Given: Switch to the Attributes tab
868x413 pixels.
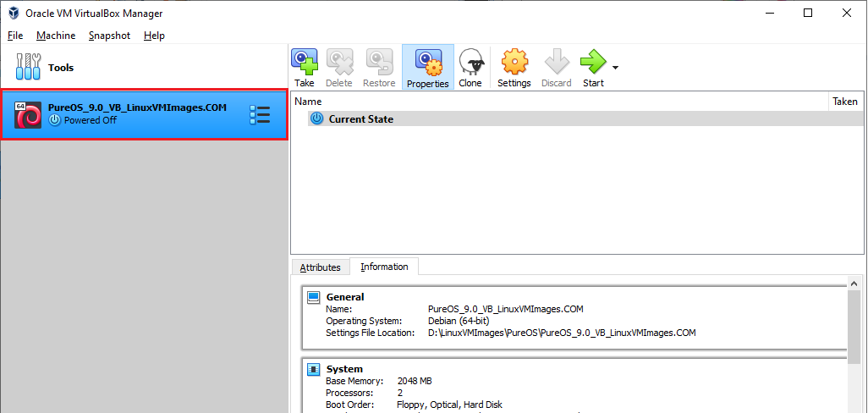Looking at the screenshot, I should tap(320, 267).
